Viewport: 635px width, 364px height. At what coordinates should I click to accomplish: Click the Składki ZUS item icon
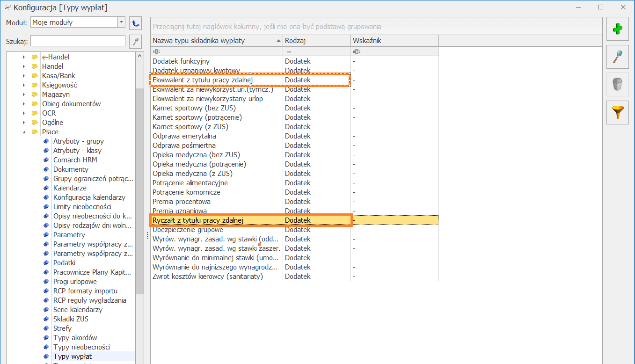[x=46, y=319]
